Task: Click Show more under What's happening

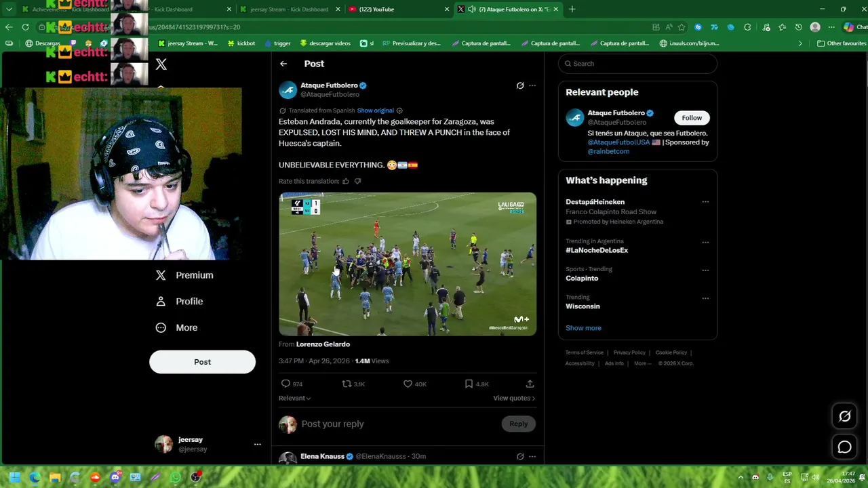Action: (x=583, y=328)
